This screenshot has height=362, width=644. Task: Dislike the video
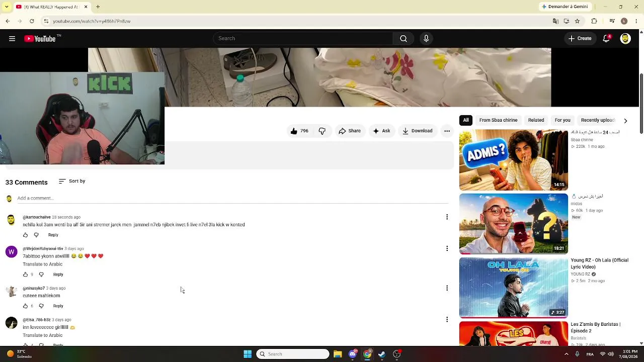tap(322, 131)
